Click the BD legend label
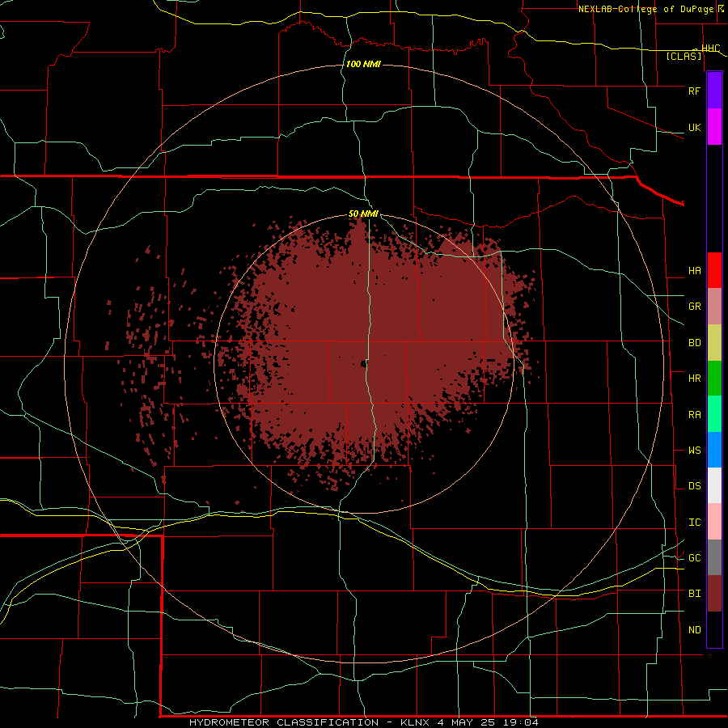Viewport: 728px width, 728px height. point(695,343)
